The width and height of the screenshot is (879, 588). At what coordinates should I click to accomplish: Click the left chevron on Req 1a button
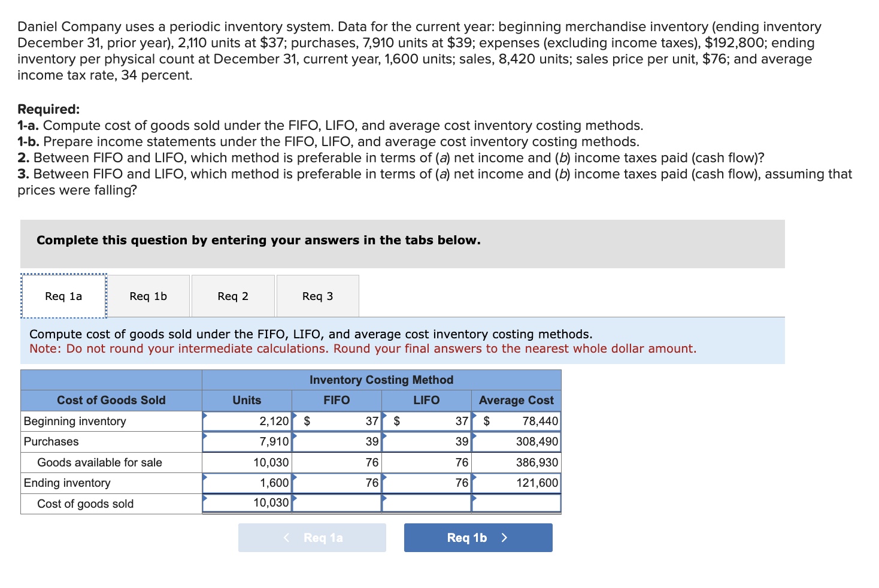coord(287,537)
